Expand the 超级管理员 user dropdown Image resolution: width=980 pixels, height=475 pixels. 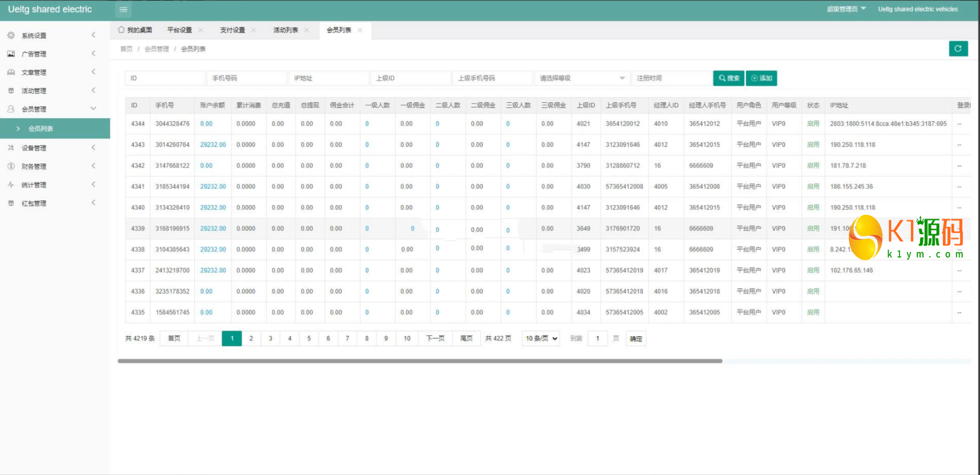(847, 9)
